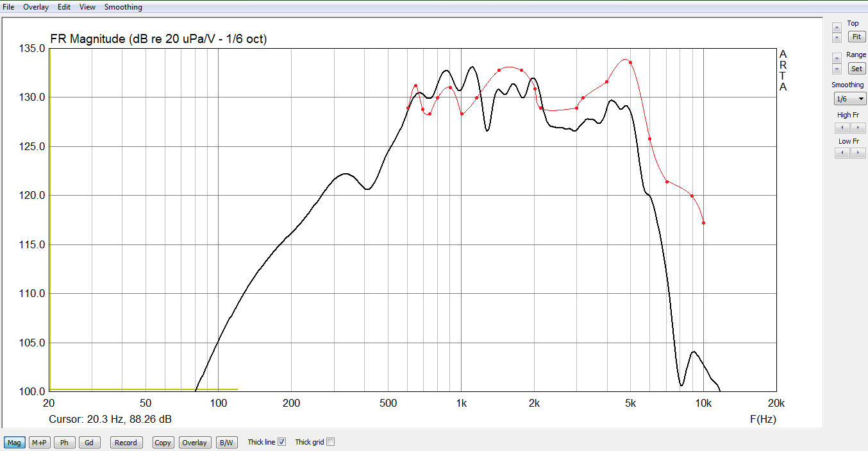Switch to Ph phase view
This screenshot has height=451, width=868.
click(x=64, y=443)
